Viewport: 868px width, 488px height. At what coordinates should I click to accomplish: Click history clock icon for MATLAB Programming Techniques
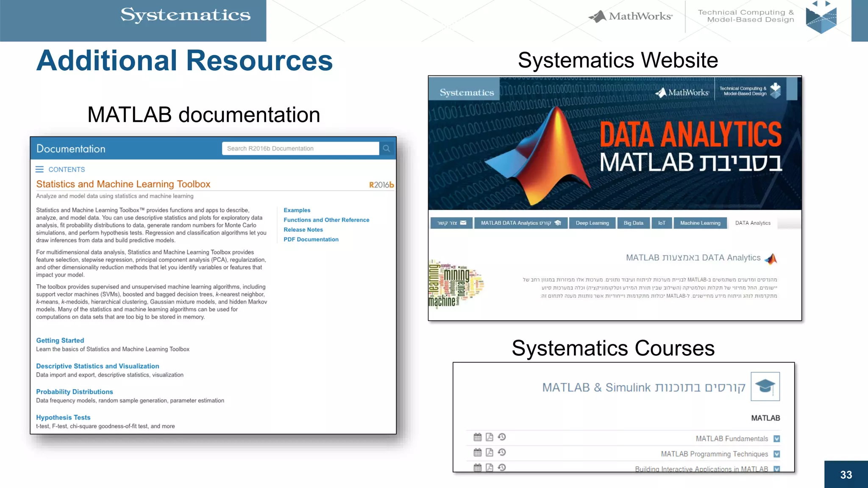pos(502,452)
